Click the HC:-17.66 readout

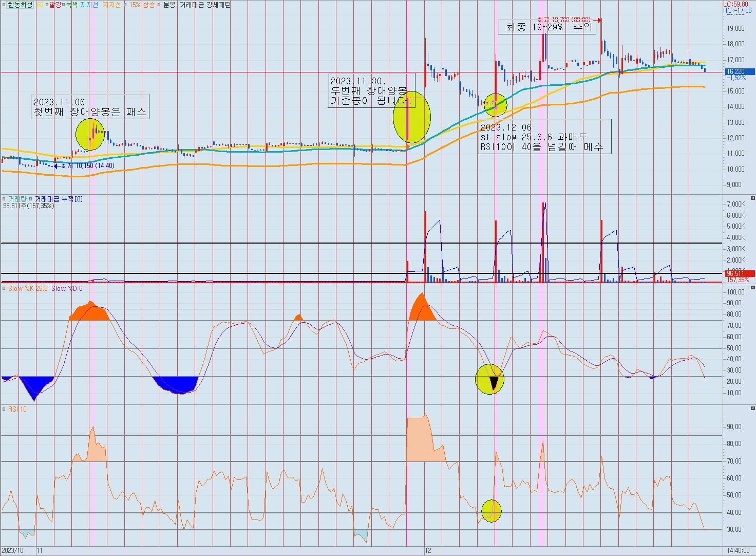pos(737,10)
